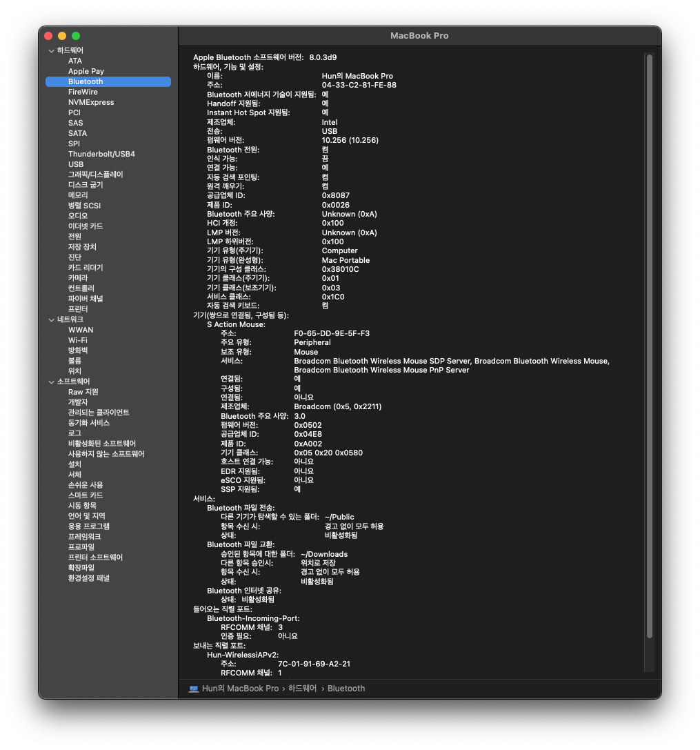
Task: Select ATA in the sidebar
Action: point(74,61)
